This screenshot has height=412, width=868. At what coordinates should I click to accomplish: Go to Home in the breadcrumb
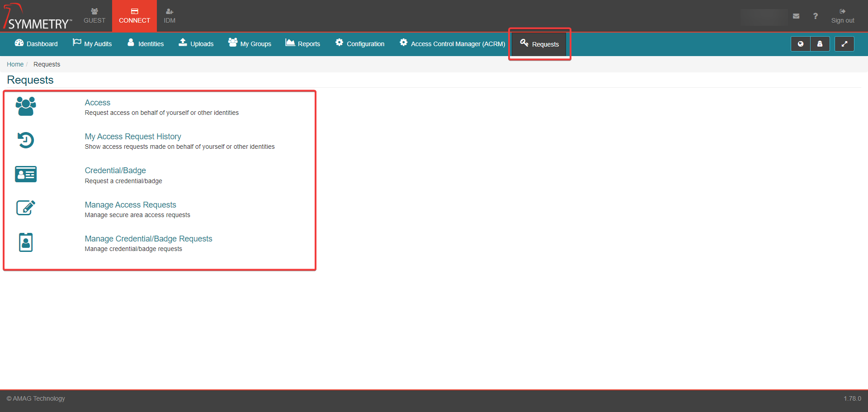pyautogui.click(x=15, y=64)
